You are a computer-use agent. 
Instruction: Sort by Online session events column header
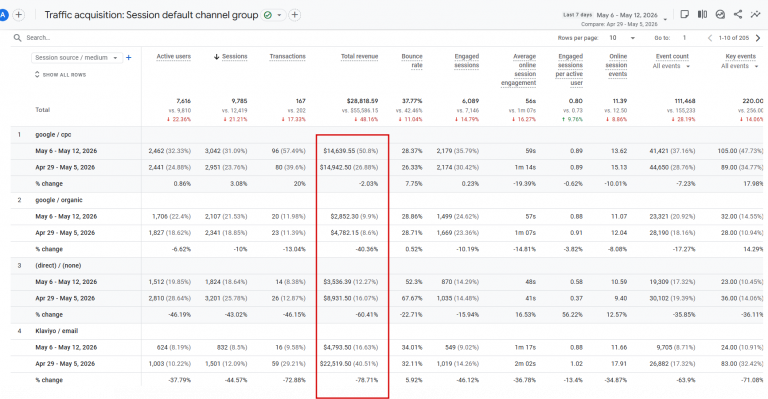(617, 65)
